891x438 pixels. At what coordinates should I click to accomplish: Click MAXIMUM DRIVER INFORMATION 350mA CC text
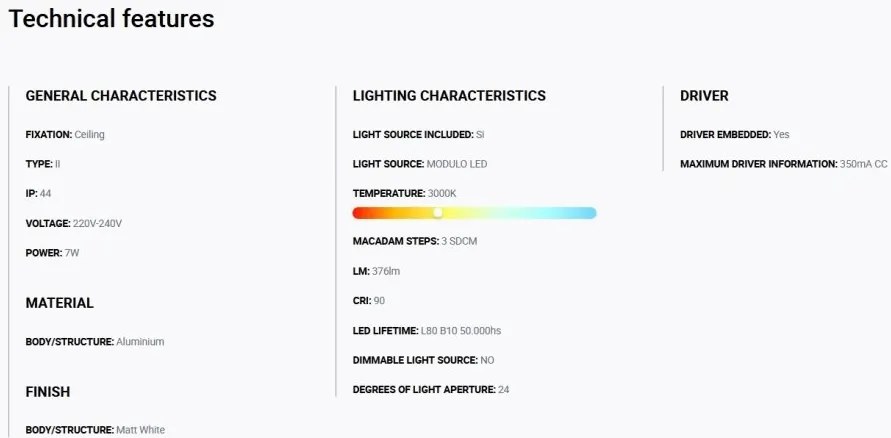[784, 164]
